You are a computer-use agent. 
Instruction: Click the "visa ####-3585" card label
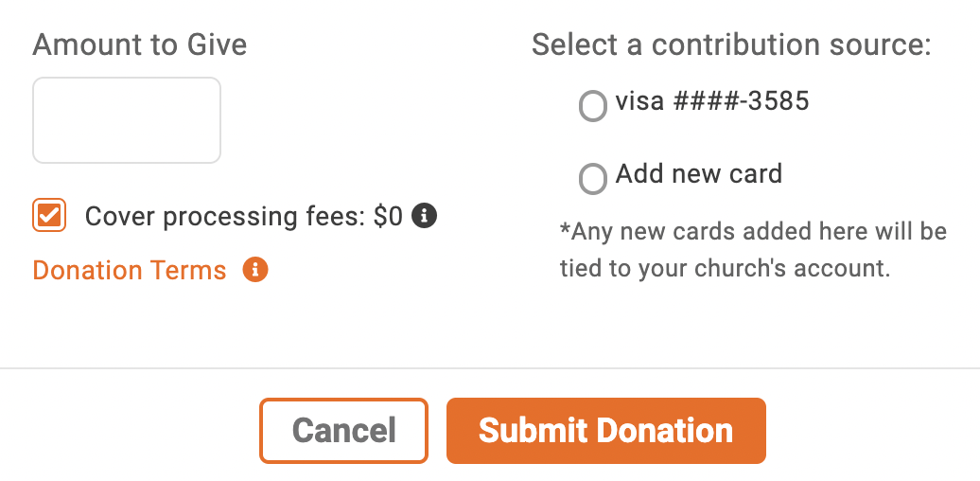(712, 101)
